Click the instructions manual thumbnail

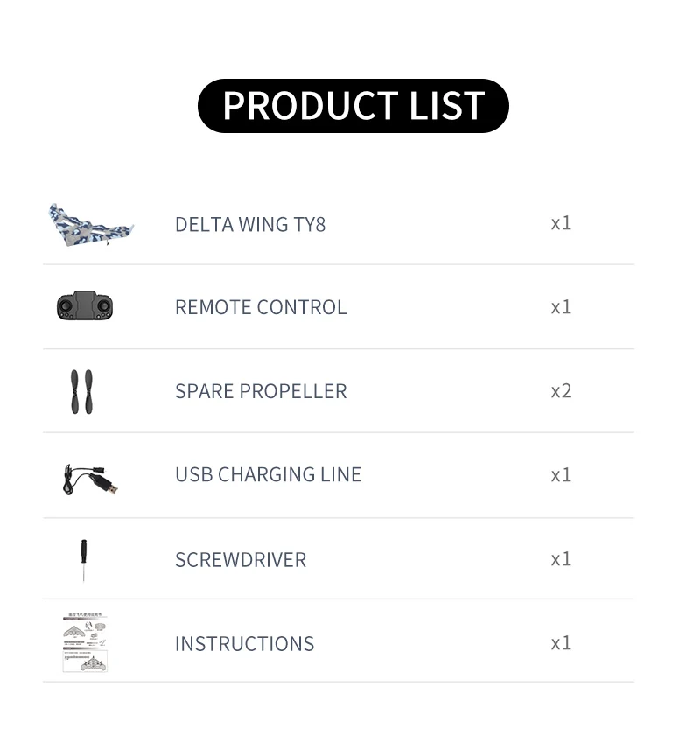click(85, 643)
